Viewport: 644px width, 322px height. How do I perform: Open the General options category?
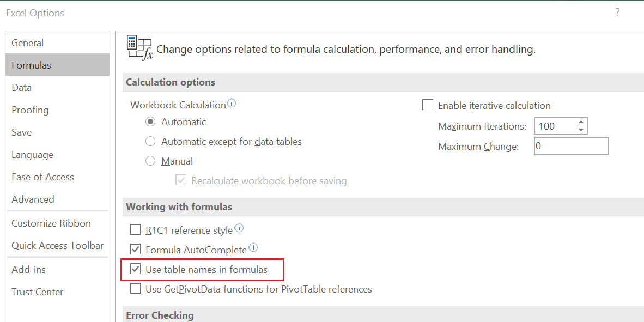click(x=28, y=43)
